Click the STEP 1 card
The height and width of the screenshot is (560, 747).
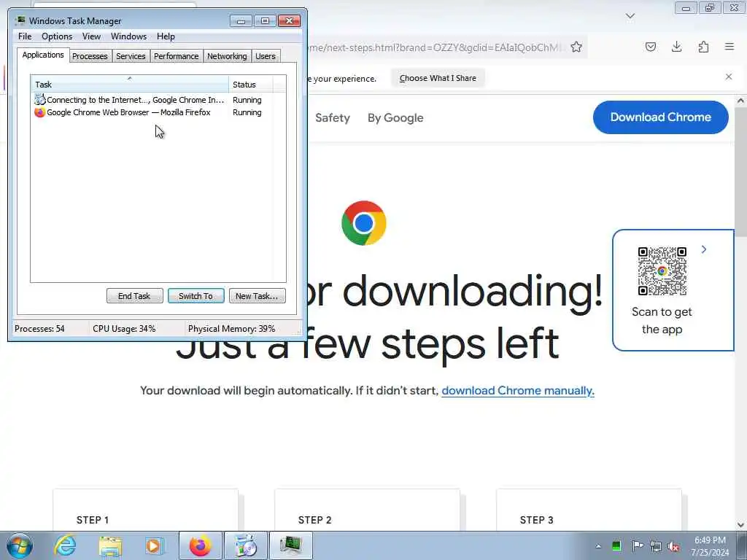point(145,510)
